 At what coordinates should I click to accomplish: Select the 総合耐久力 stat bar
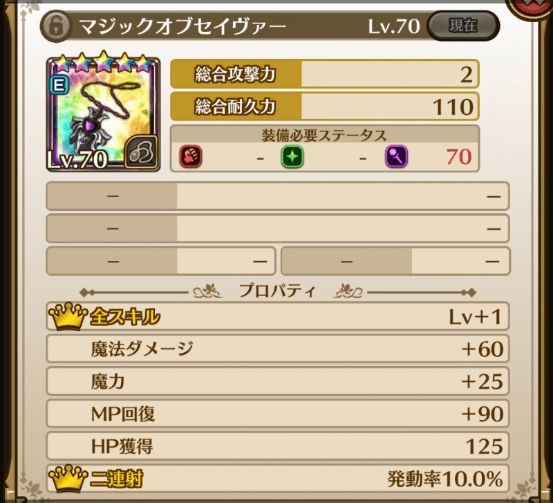325,107
